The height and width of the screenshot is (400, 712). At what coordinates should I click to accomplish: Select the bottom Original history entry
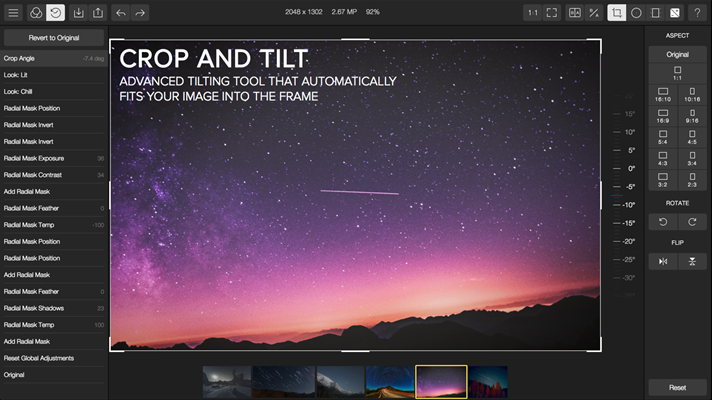(x=54, y=375)
